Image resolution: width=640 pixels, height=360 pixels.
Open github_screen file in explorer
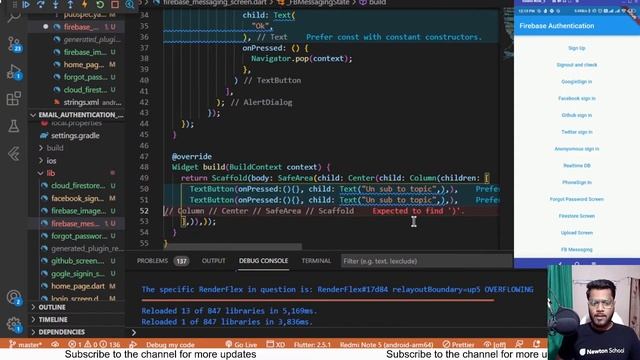[78, 261]
